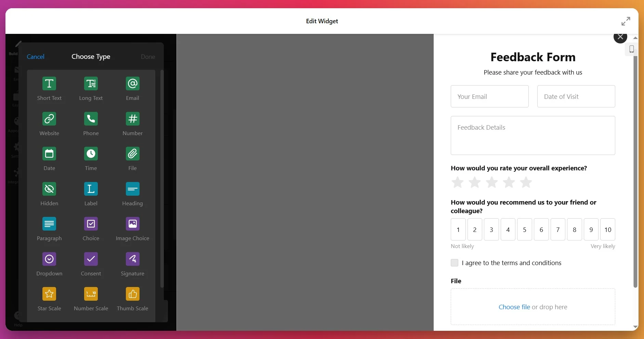Select the Image Choice element

point(133,229)
